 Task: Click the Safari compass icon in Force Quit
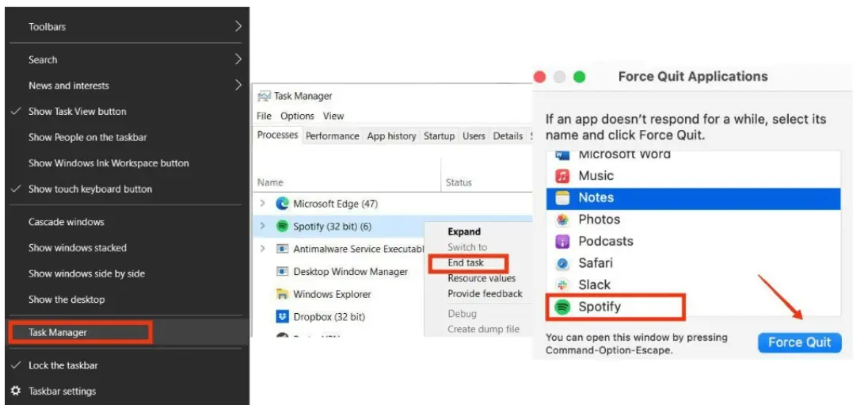coord(562,264)
